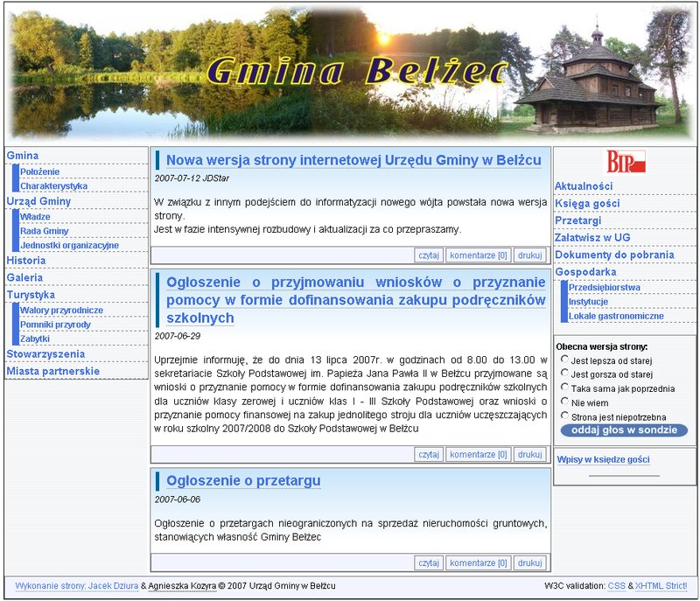
Task: Open Charakterystyka submenu link
Action: coord(53,186)
